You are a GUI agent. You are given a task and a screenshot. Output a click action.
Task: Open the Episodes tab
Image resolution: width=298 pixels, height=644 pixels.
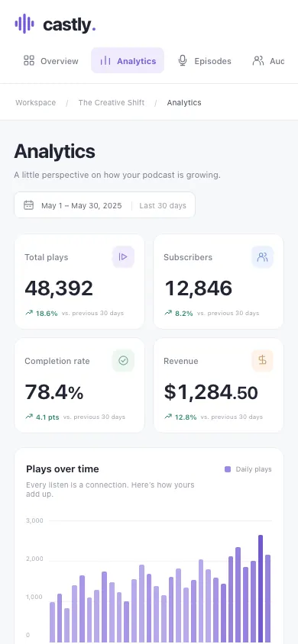204,61
